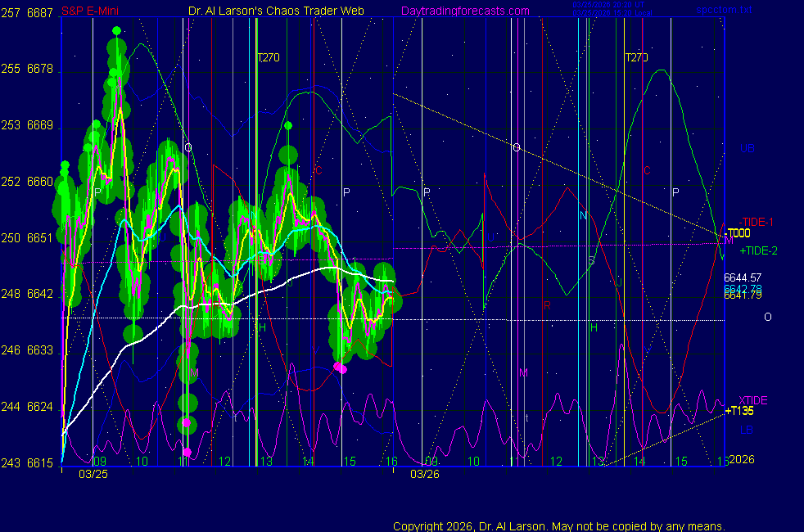Click the +T135 line label

739,411
